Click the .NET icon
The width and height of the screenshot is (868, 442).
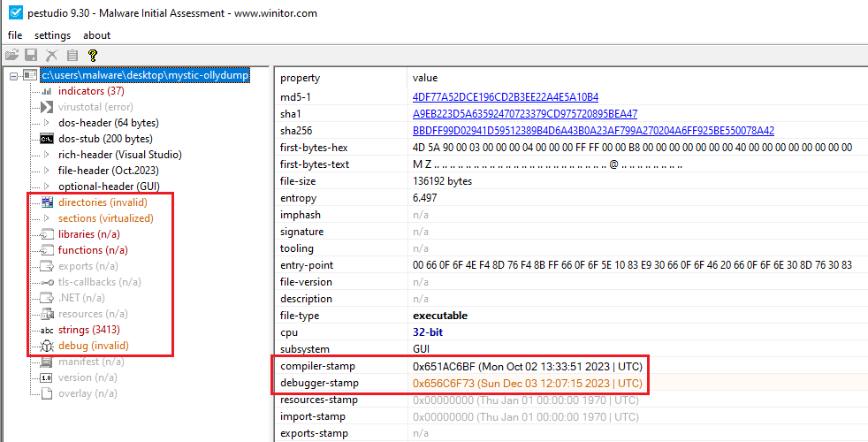pyautogui.click(x=47, y=298)
